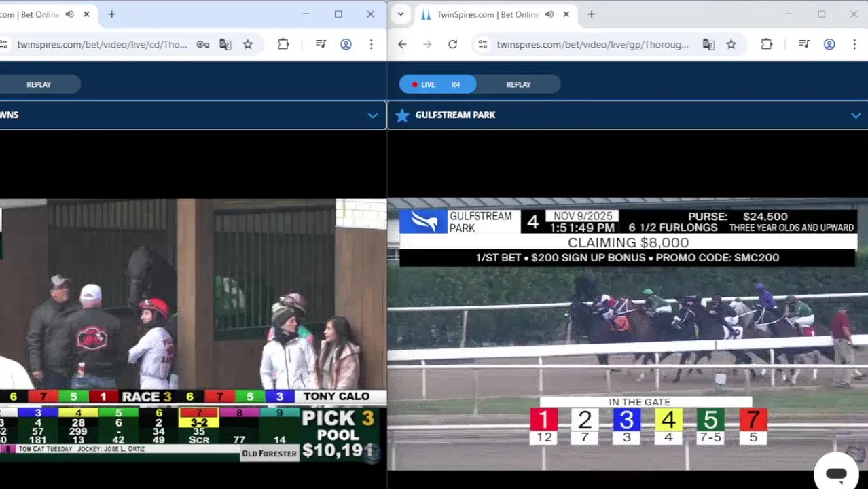The height and width of the screenshot is (489, 868).
Task: Click the right window's address bar URL
Action: click(x=592, y=44)
